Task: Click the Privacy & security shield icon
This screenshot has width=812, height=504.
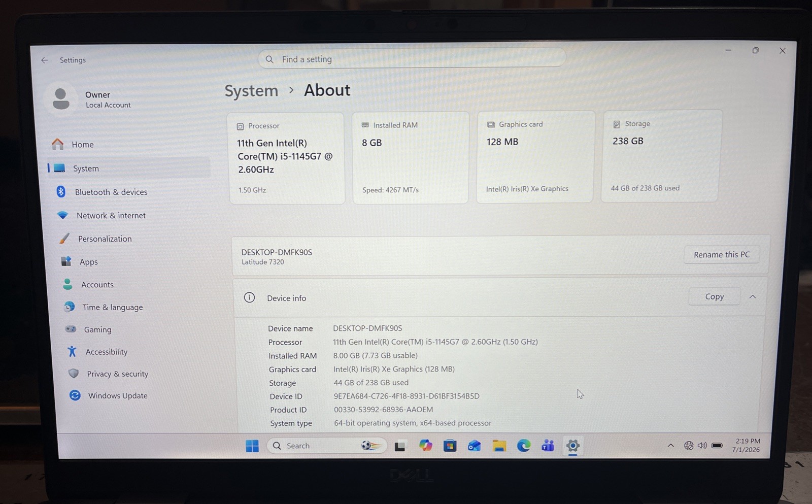Action: point(74,373)
